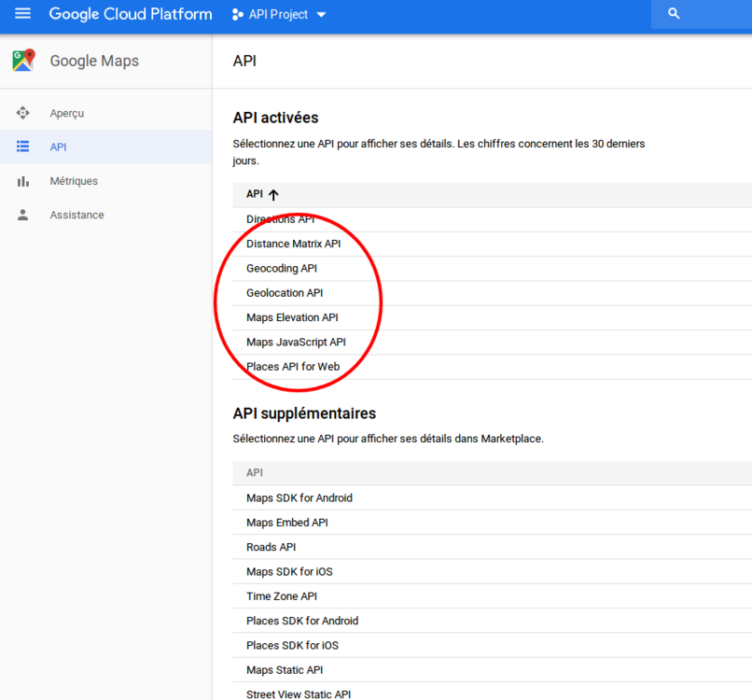Open Places API for Web details
This screenshot has height=700, width=752.
(x=292, y=366)
